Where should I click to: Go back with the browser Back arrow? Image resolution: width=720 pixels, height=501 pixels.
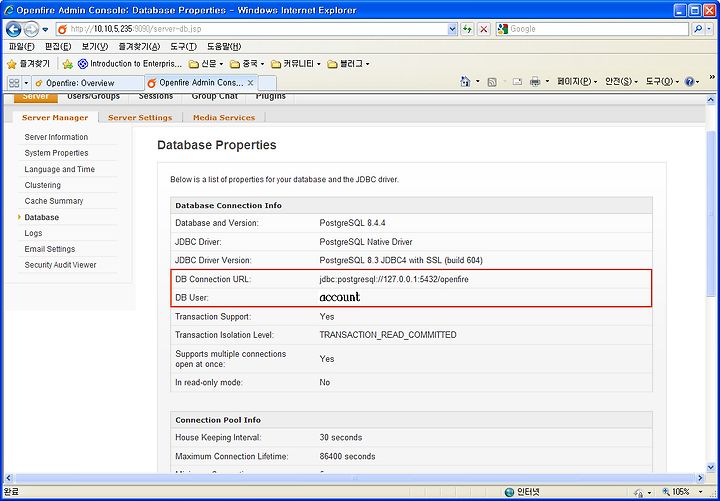pos(14,29)
